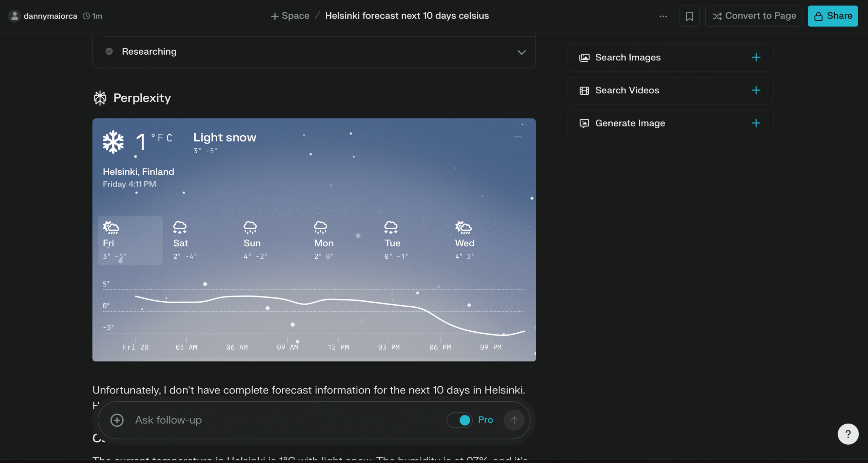Toggle the Pro search switch

click(x=460, y=420)
